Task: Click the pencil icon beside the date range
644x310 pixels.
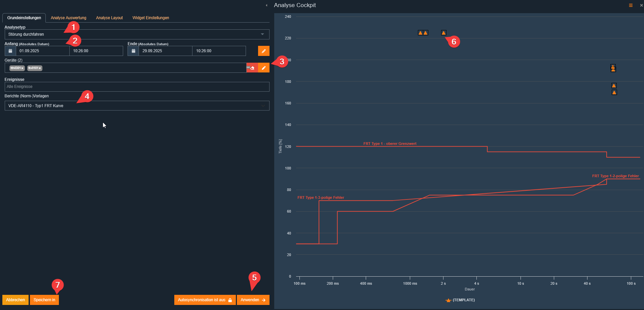Action: click(x=263, y=51)
